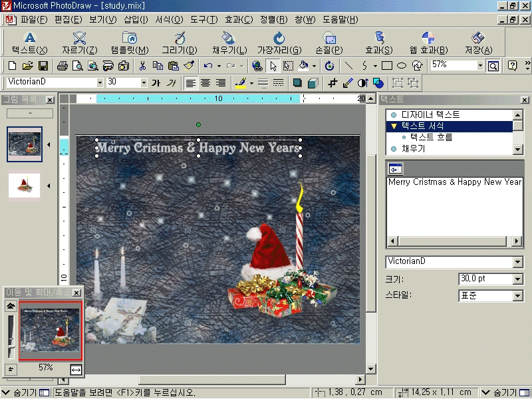This screenshot has width=532, height=399.
Task: Open the 편집(E) edit menu
Action: [x=68, y=20]
